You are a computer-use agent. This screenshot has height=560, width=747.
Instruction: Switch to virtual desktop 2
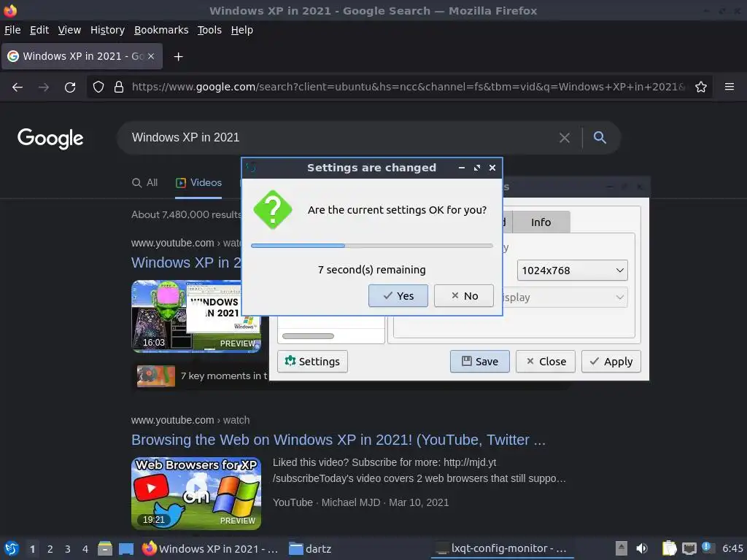pyautogui.click(x=50, y=549)
